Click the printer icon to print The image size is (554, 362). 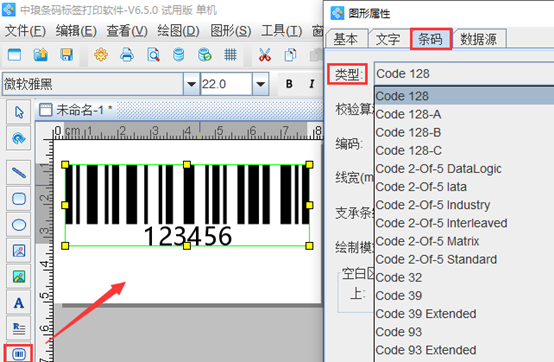coord(127,55)
